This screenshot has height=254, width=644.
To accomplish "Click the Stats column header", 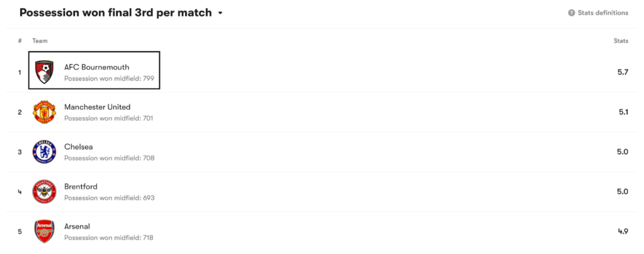I will click(x=621, y=41).
